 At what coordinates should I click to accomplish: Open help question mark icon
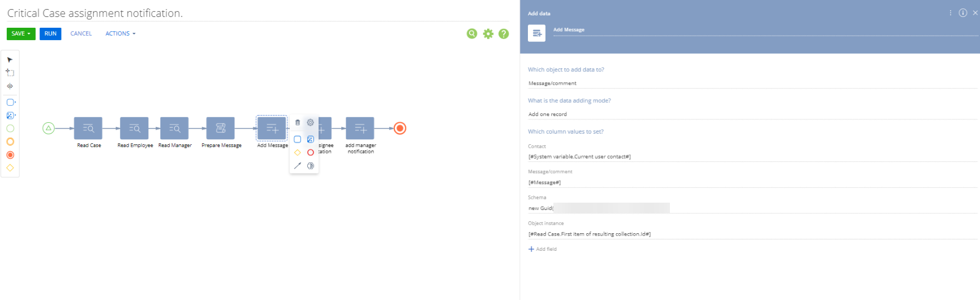point(504,34)
